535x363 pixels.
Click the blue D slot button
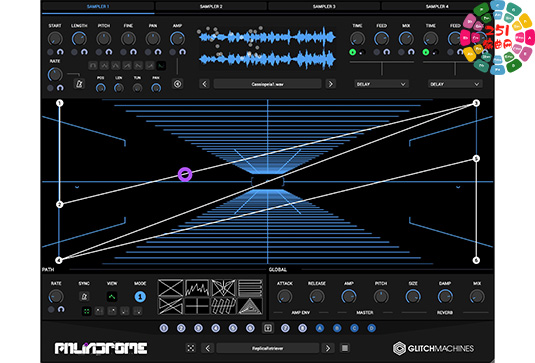click(x=372, y=328)
